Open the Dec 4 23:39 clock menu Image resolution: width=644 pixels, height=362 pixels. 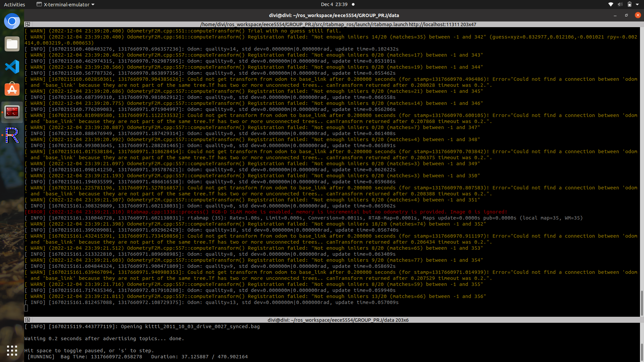pyautogui.click(x=334, y=4)
